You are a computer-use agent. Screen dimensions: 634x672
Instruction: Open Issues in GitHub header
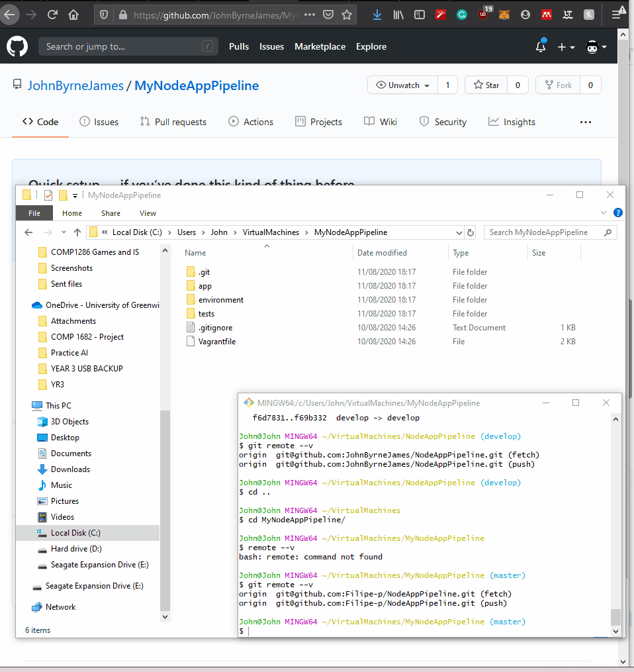pyautogui.click(x=271, y=46)
